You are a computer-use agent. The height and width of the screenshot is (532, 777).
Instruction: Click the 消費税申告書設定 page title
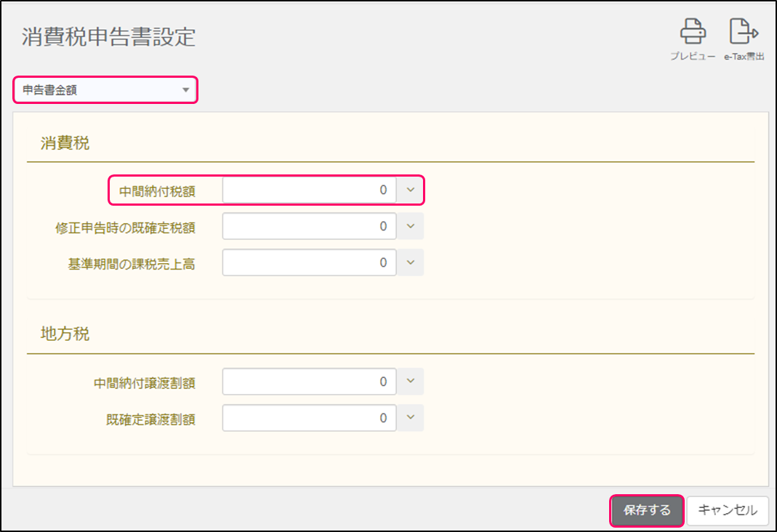tap(109, 37)
